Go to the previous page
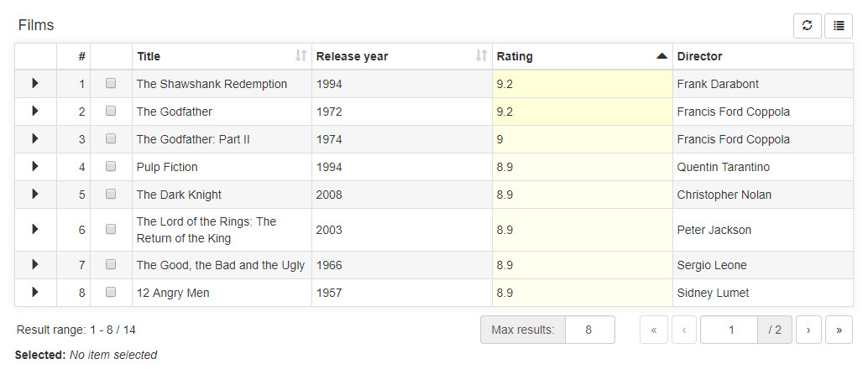Viewport: 868px width, 369px height. (x=684, y=330)
